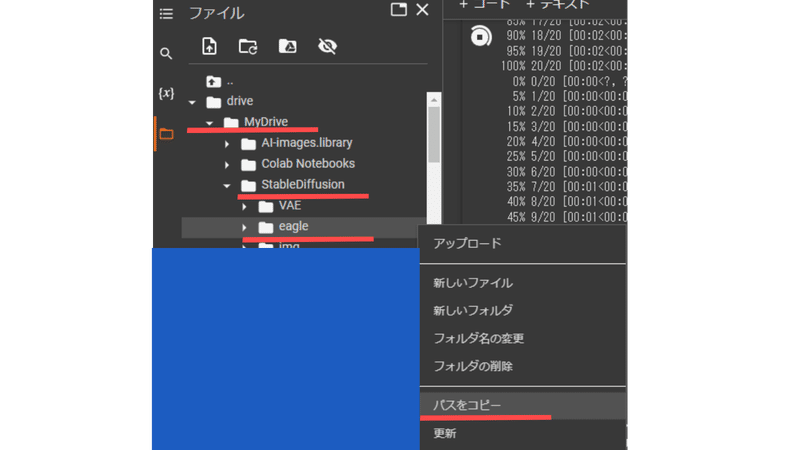Image resolution: width=800 pixels, height=450 pixels.
Task: Collapse the drive folder
Action: (192, 102)
